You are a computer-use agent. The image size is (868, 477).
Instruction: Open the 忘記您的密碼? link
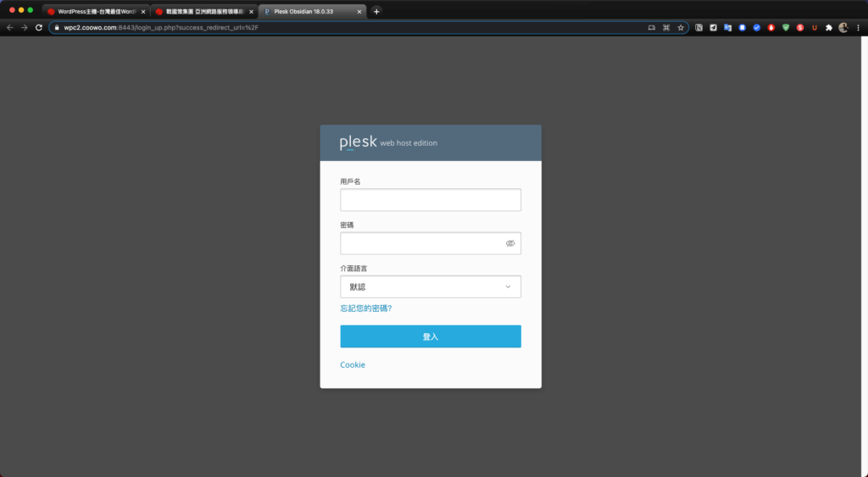366,308
